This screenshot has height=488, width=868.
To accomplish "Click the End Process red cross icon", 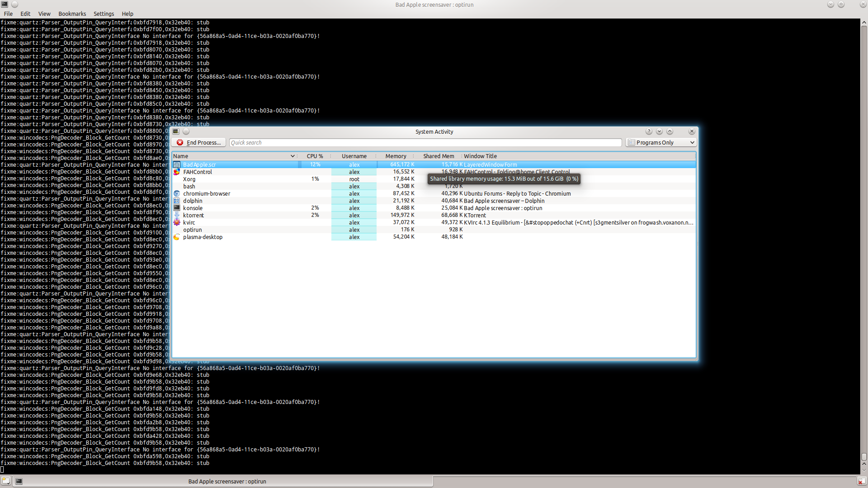I will (x=180, y=142).
